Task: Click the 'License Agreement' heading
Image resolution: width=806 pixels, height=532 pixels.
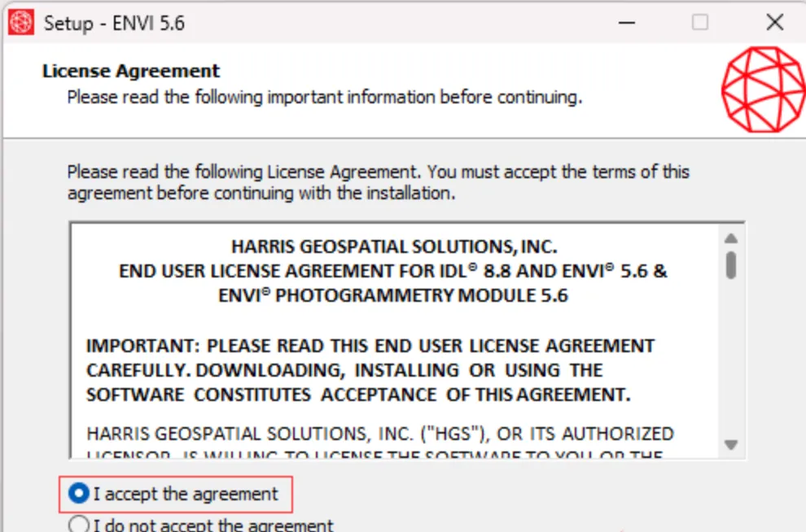Action: pos(130,71)
